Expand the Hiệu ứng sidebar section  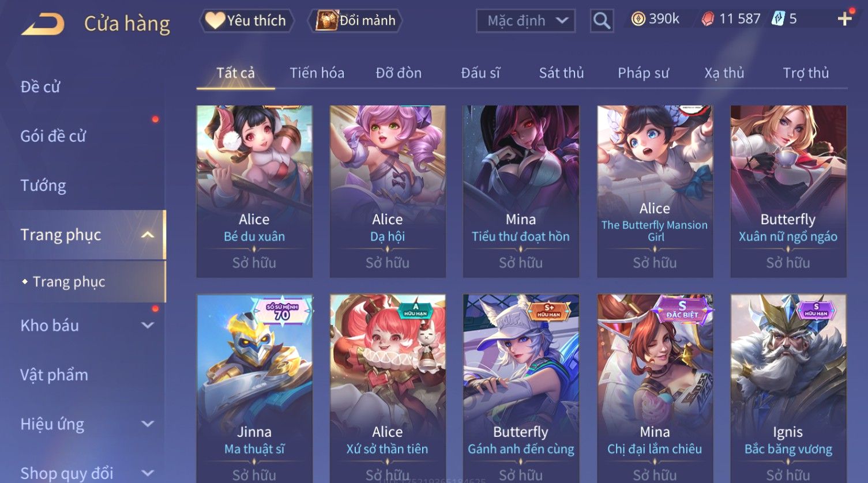(x=148, y=424)
